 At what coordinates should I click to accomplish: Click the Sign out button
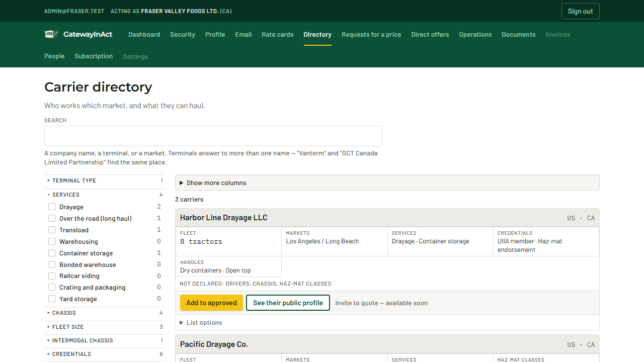pyautogui.click(x=581, y=11)
